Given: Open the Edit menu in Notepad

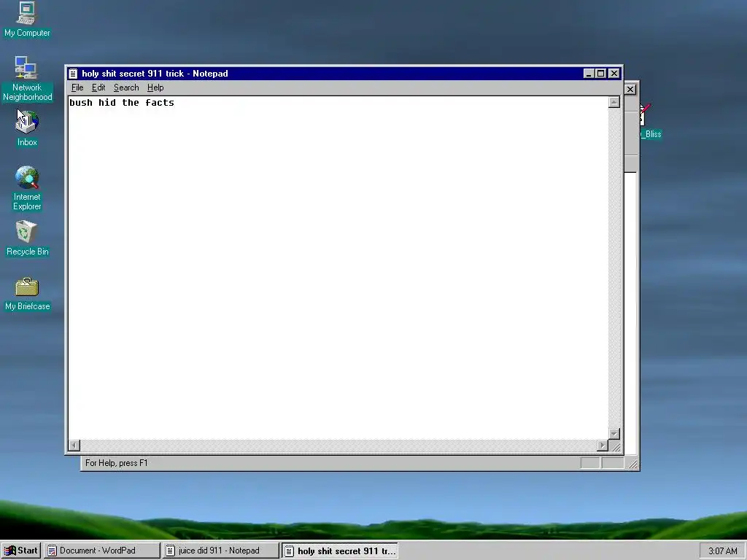Looking at the screenshot, I should tap(98, 87).
